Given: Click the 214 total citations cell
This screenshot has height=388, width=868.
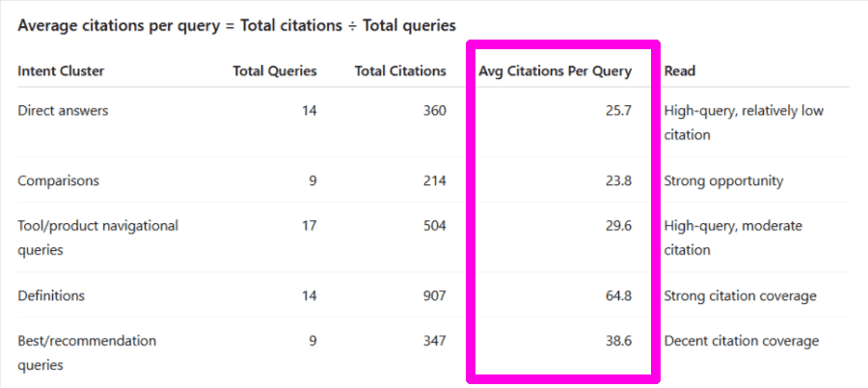Looking at the screenshot, I should 435,180.
